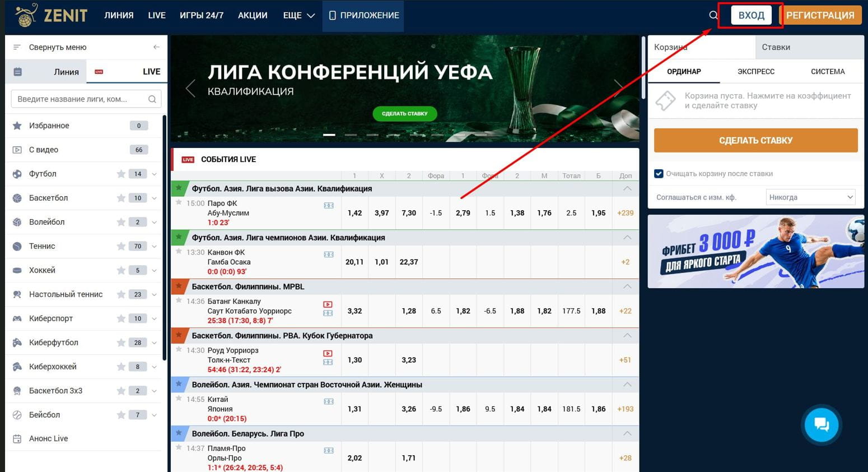
Task: Favorite the Теннис category star
Action: 121,246
